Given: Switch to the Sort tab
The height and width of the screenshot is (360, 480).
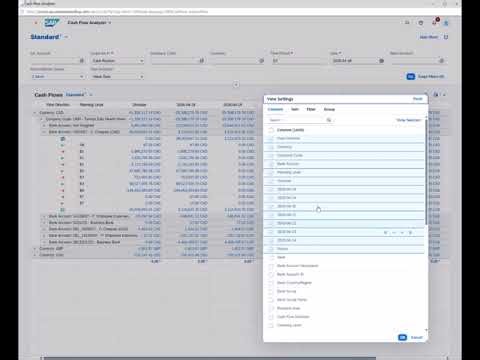Looking at the screenshot, I should [x=295, y=109].
